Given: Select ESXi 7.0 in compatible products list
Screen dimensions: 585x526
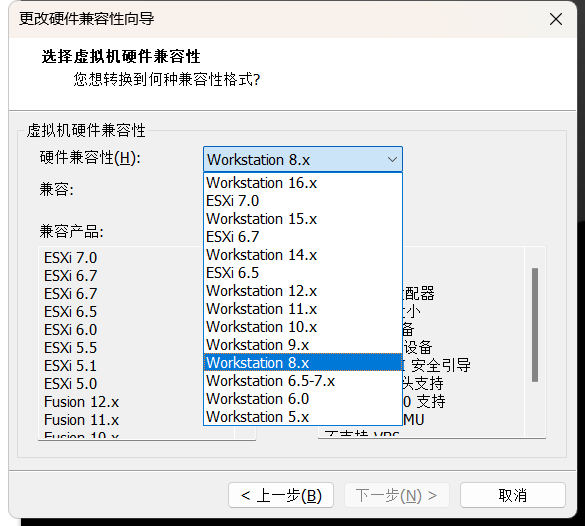Looking at the screenshot, I should pos(71,258).
